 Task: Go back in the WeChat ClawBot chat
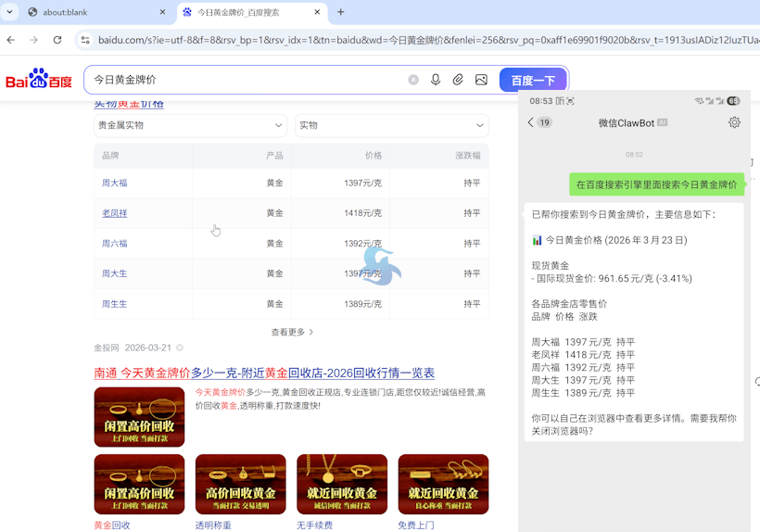(x=530, y=122)
